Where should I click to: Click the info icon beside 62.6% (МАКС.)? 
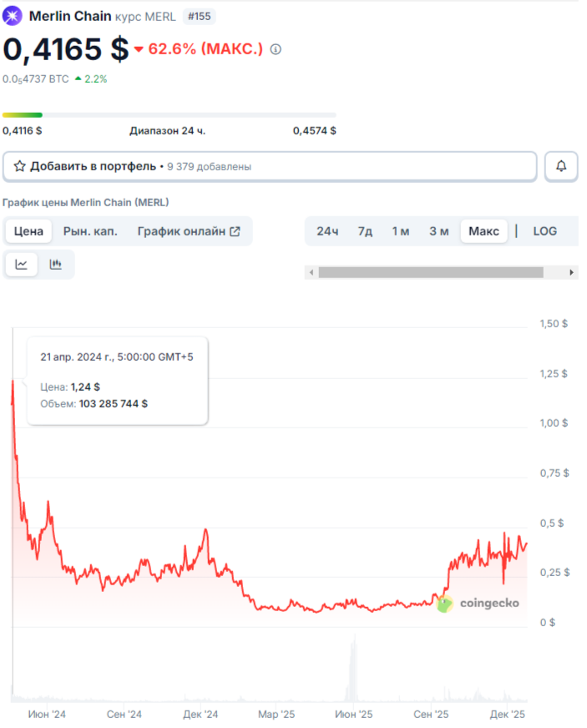point(276,49)
